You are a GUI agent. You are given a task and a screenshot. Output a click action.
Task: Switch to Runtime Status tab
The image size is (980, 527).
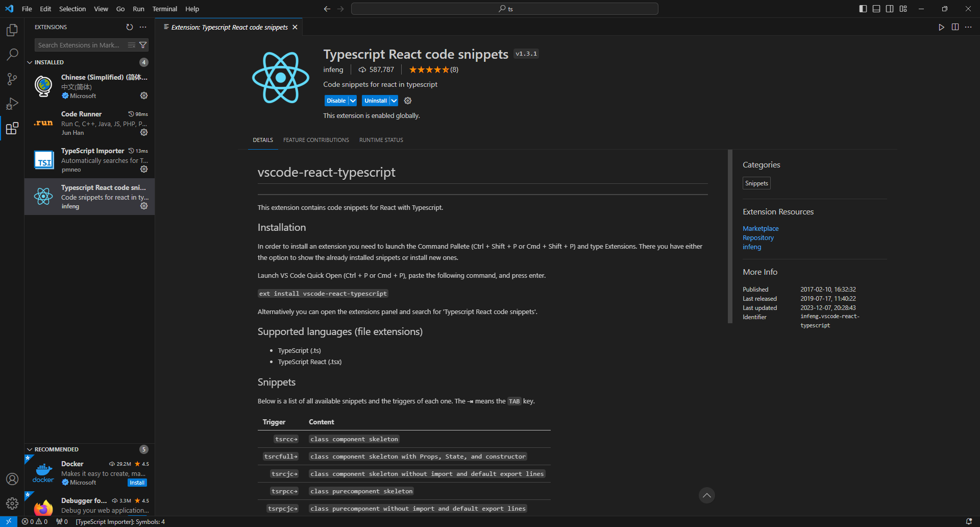(381, 140)
